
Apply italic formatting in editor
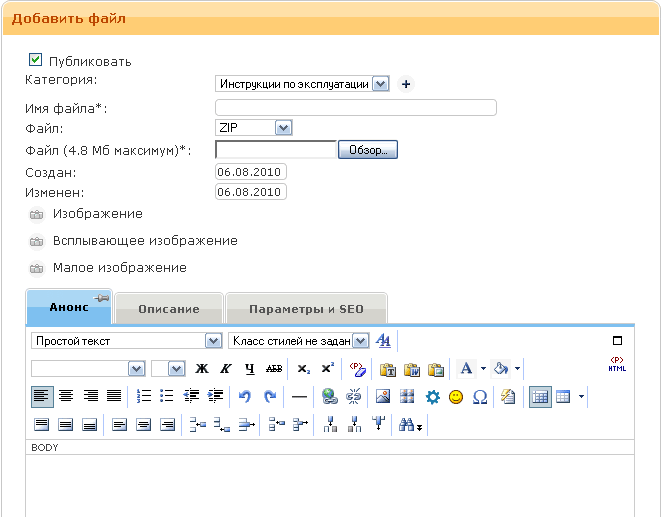pos(226,369)
